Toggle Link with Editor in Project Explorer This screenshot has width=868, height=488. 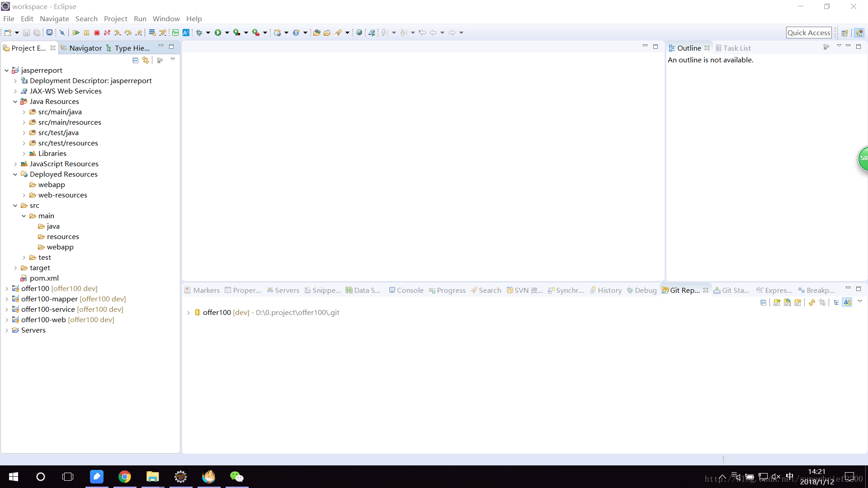(146, 60)
